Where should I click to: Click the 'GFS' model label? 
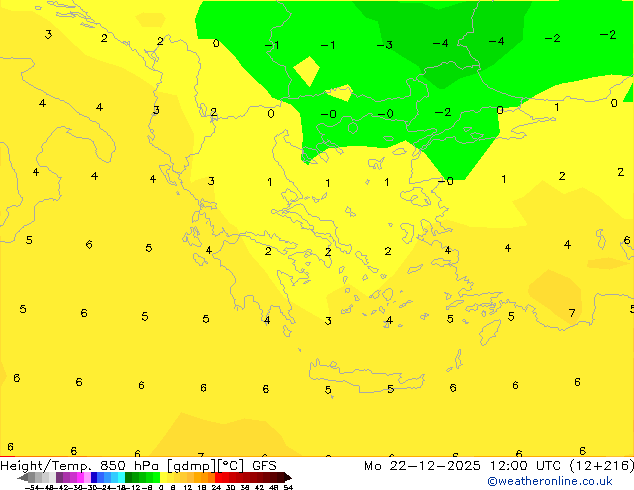[x=264, y=466]
